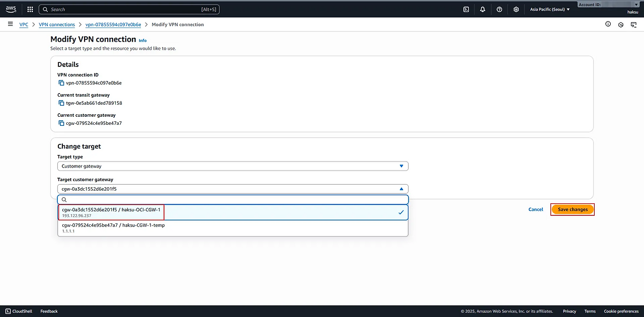Screen dimensions: 644x317
Task: Click the help question mark icon
Action: pyautogui.click(x=499, y=9)
